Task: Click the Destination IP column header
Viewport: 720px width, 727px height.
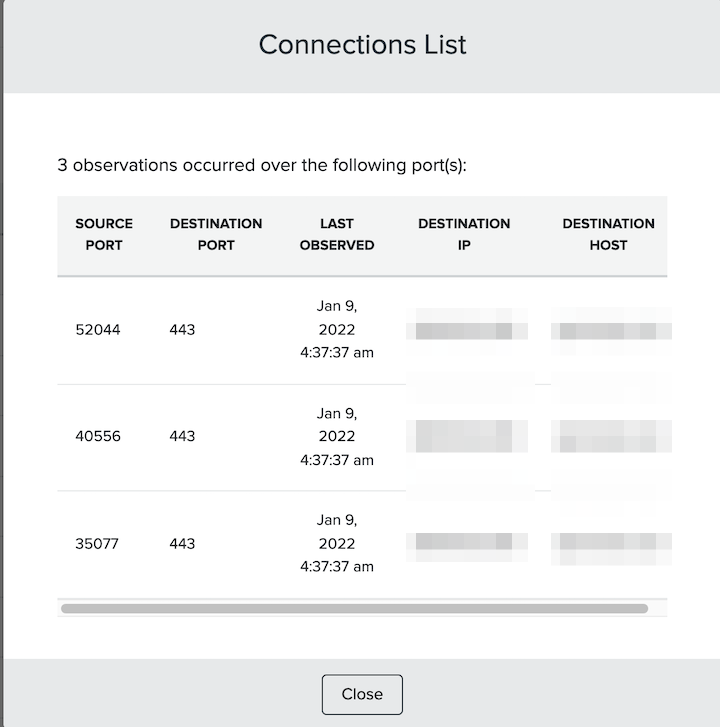Action: [464, 234]
